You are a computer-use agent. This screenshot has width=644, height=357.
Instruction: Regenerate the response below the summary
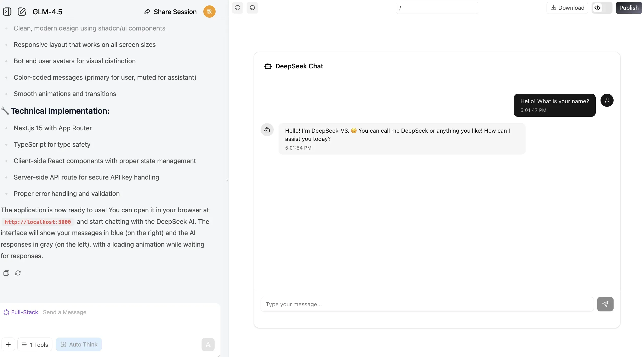tap(18, 273)
